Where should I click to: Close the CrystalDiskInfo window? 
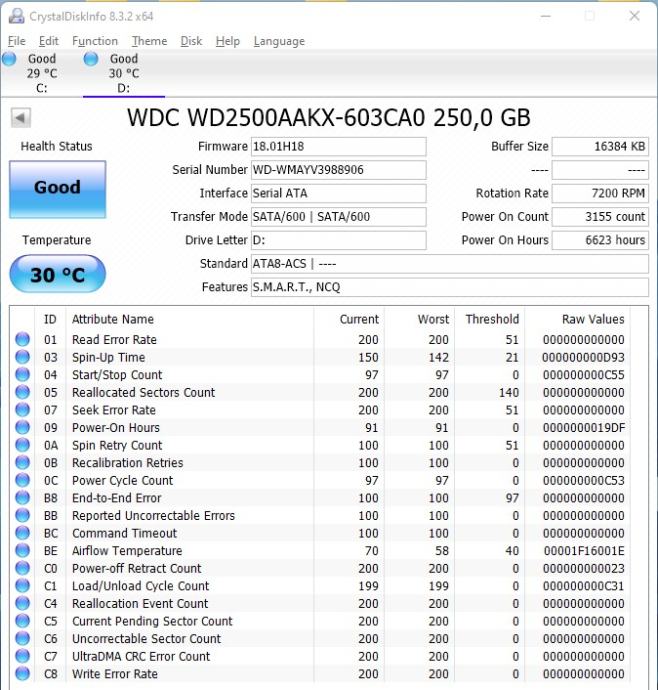[x=634, y=16]
